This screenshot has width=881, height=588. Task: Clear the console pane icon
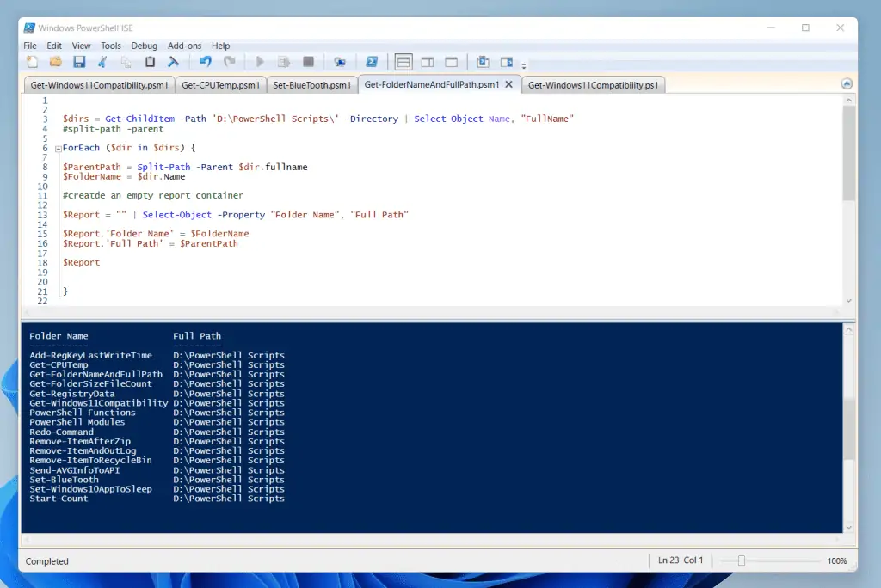point(174,63)
